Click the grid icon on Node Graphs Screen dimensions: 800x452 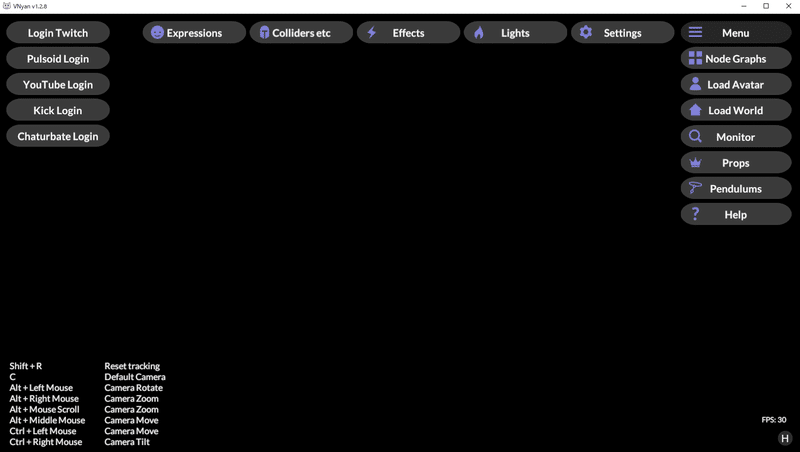(x=695, y=58)
